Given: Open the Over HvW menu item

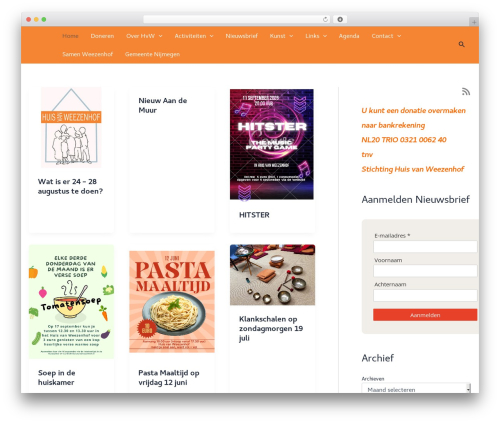Looking at the screenshot, I should tap(140, 36).
